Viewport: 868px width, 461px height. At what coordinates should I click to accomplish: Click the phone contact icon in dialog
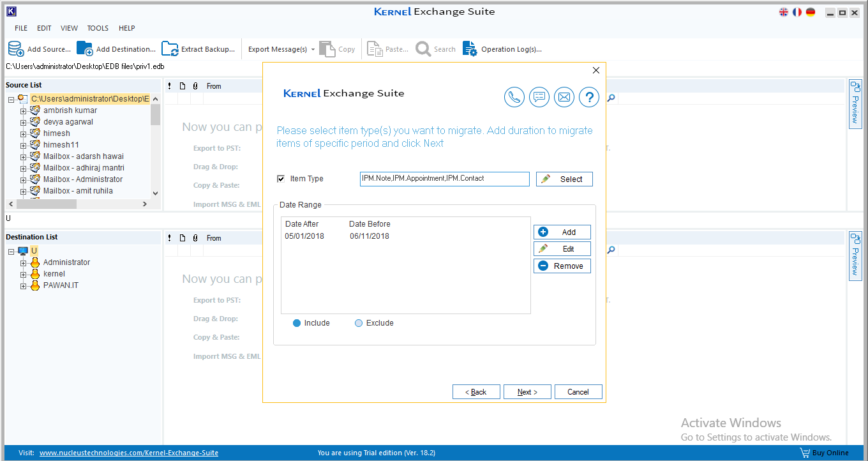coord(514,97)
